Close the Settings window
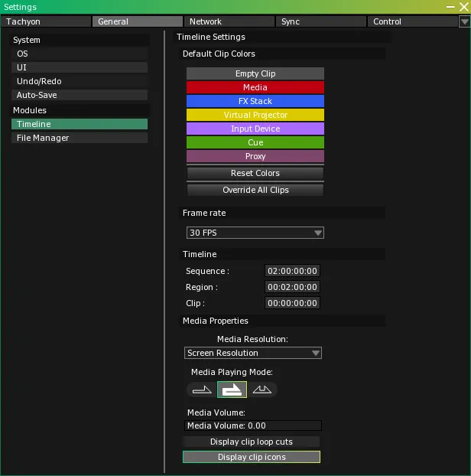 click(464, 7)
